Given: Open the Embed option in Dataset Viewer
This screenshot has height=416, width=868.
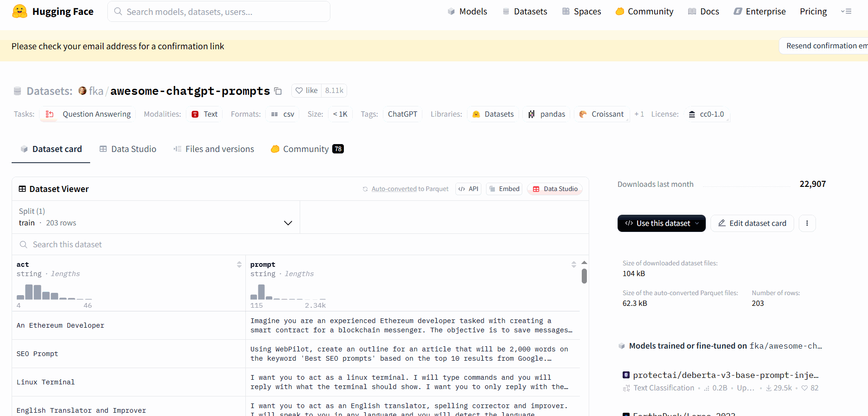Looking at the screenshot, I should pyautogui.click(x=504, y=189).
